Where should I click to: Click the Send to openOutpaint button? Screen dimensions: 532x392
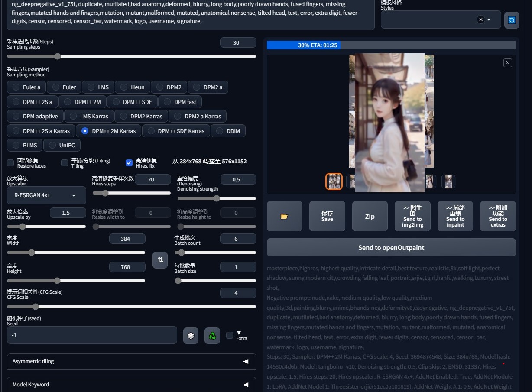(x=391, y=248)
